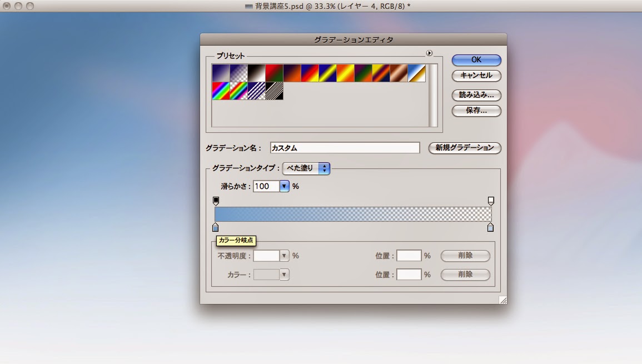Screen dimensions: 642x364
Task: Click the 不透明度 percentage field
Action: click(x=266, y=256)
